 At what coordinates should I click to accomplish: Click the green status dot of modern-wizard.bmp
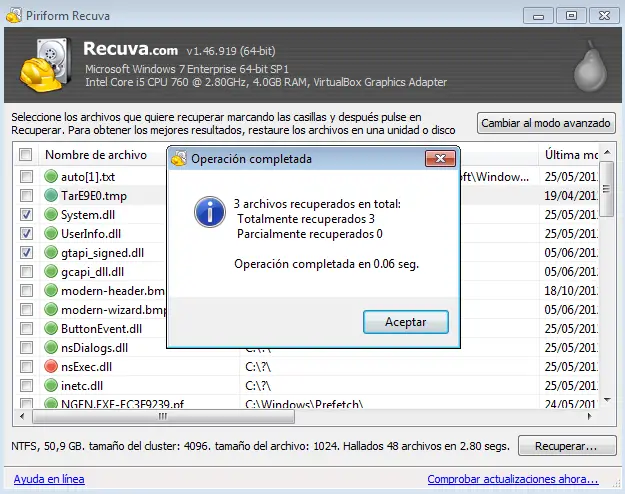pyautogui.click(x=51, y=309)
